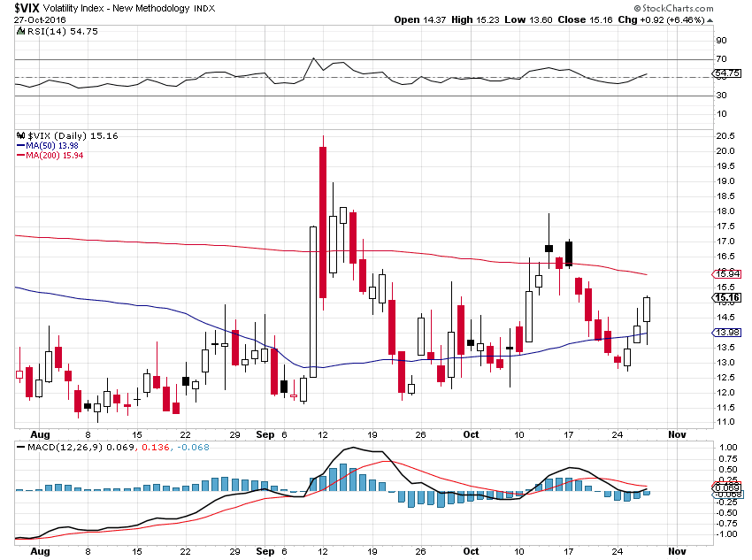Click the Low 13.60 value in header
The image size is (752, 560).
click(x=528, y=20)
